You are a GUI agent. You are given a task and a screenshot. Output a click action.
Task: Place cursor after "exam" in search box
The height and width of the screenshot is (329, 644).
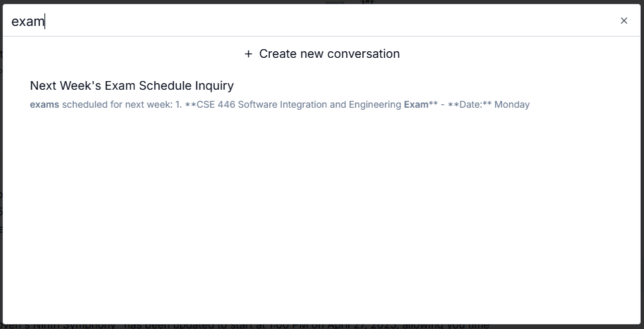[x=45, y=21]
